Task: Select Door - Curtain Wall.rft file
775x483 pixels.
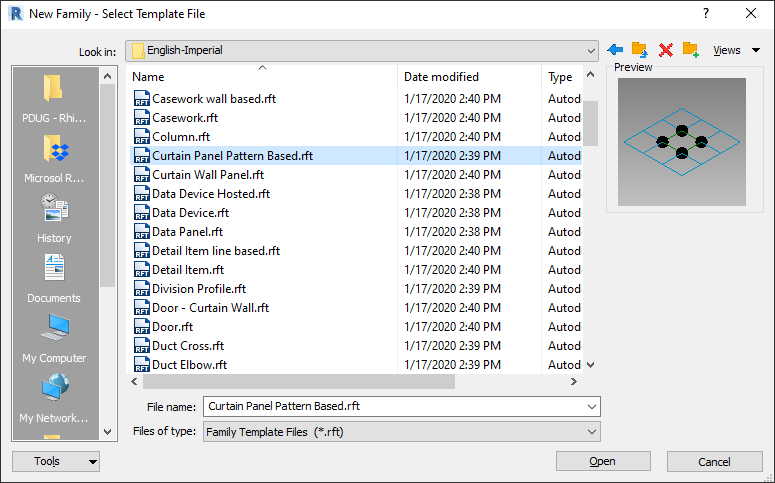Action: pos(210,308)
